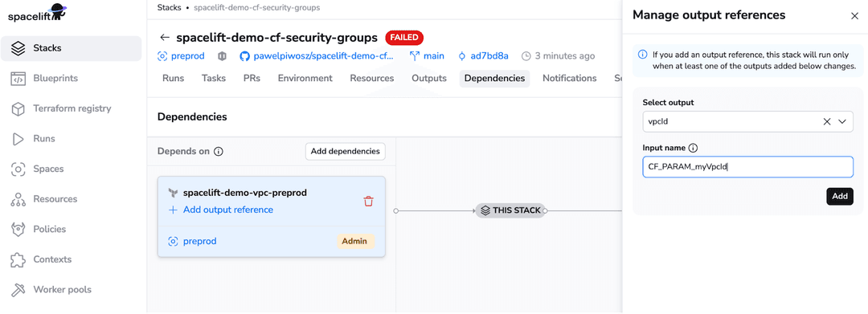Close the Manage output references panel

[854, 16]
